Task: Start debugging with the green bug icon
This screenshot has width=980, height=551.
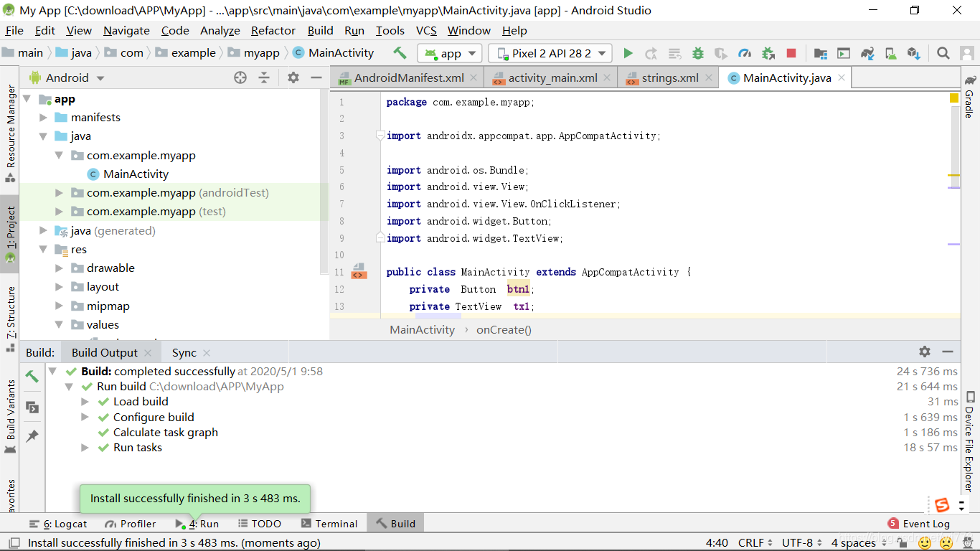Action: point(697,53)
